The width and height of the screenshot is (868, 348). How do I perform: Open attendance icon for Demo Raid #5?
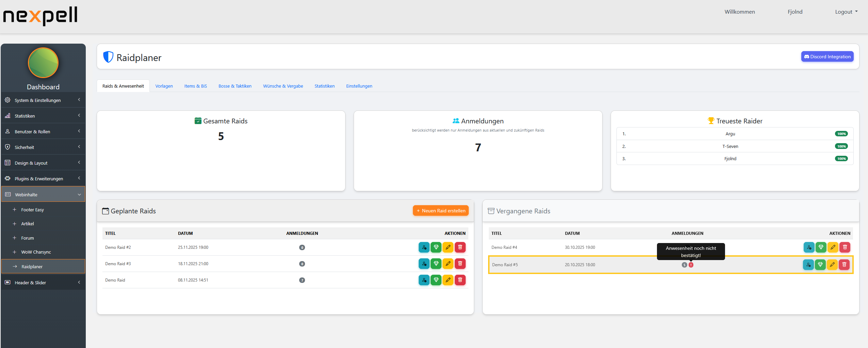coord(808,264)
